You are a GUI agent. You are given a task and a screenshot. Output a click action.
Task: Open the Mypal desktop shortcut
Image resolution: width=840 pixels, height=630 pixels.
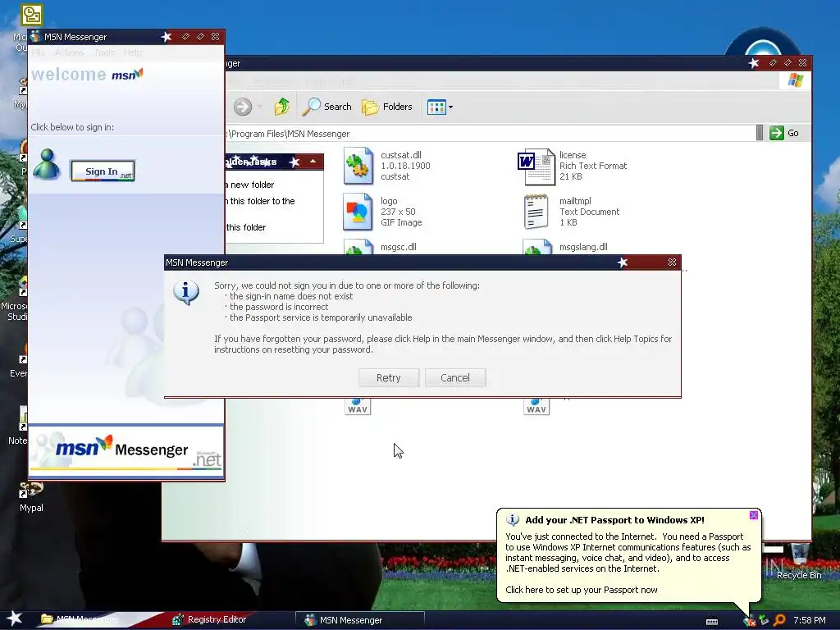(x=31, y=497)
